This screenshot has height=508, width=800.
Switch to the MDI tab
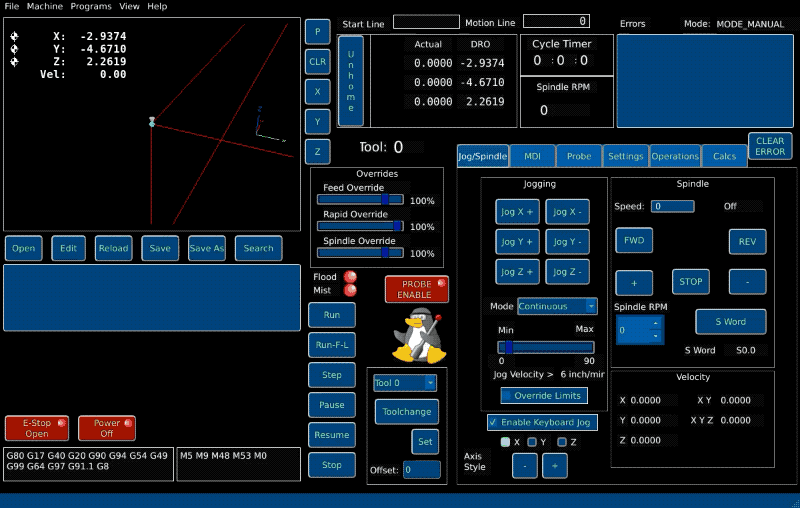pyautogui.click(x=533, y=156)
